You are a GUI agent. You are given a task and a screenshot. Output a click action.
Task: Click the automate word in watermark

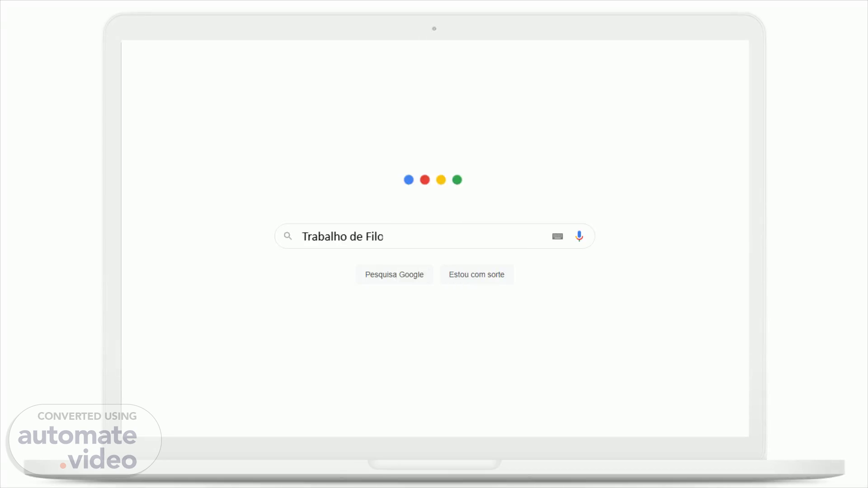pyautogui.click(x=77, y=436)
